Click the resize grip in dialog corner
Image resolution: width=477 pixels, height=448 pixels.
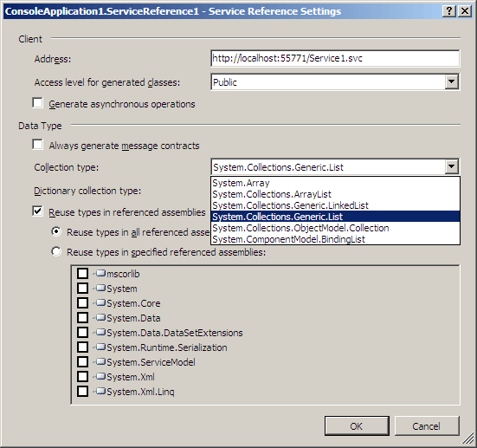467,439
